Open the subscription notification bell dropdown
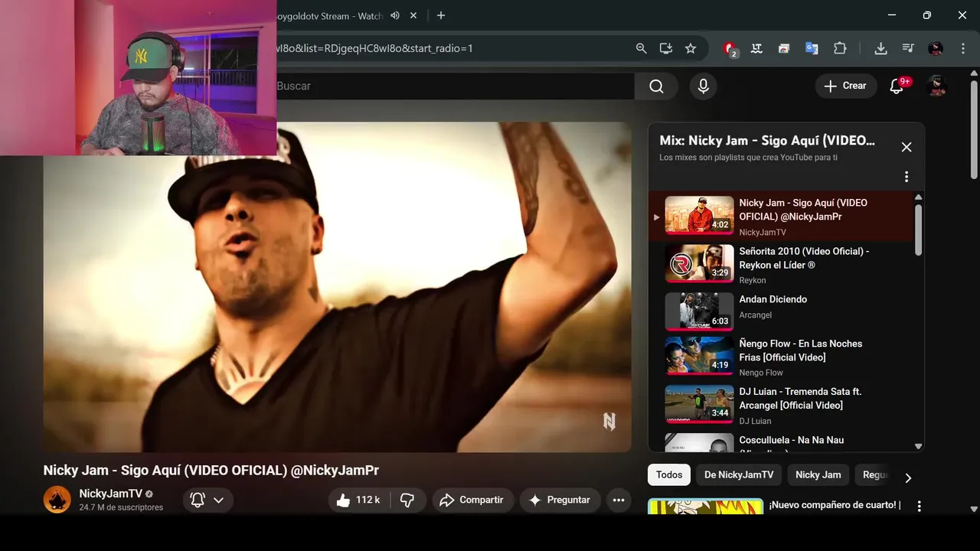Screen dimensions: 980x551 (207, 500)
